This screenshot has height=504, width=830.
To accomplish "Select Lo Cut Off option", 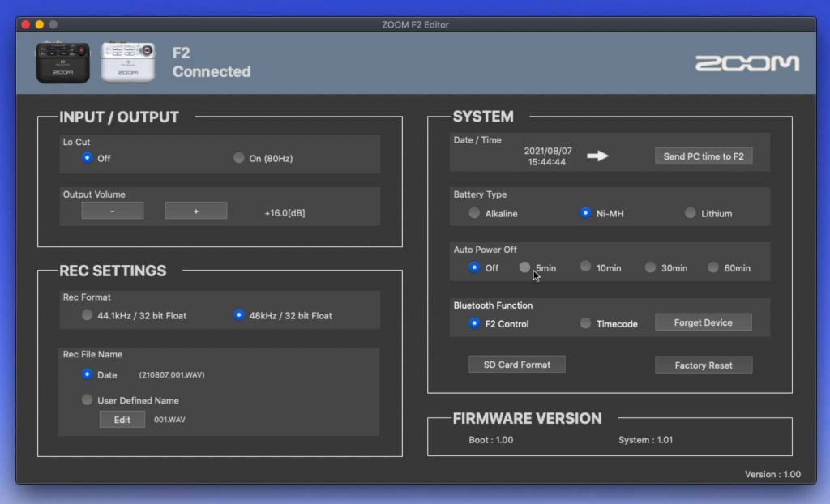I will click(88, 158).
